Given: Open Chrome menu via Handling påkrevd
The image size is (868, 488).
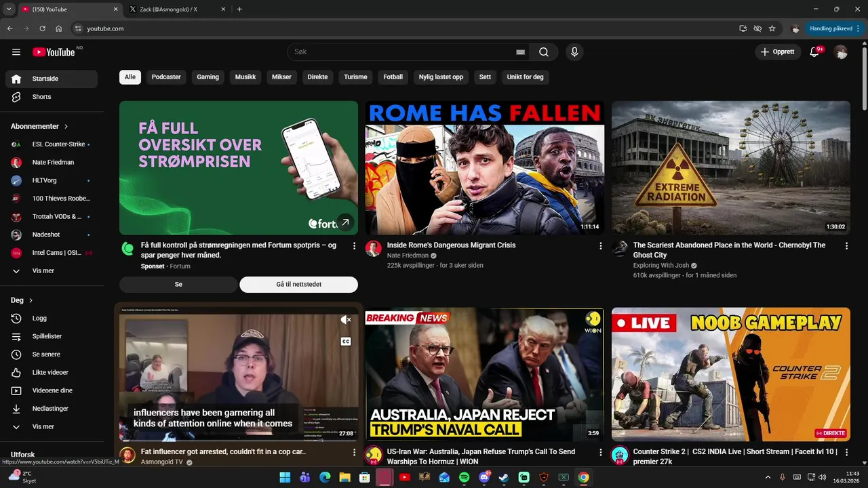Looking at the screenshot, I should [x=833, y=28].
